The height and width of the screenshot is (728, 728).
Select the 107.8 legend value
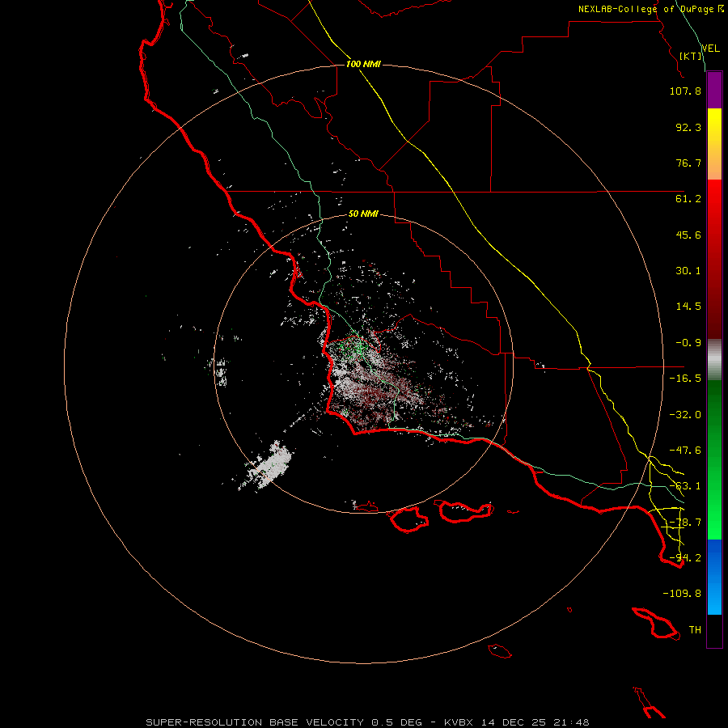(685, 91)
